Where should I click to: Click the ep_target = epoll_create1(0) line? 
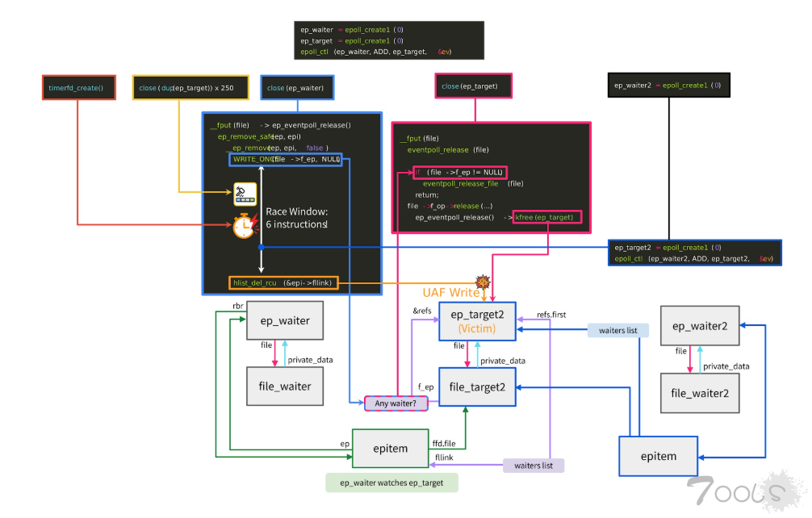[x=352, y=41]
